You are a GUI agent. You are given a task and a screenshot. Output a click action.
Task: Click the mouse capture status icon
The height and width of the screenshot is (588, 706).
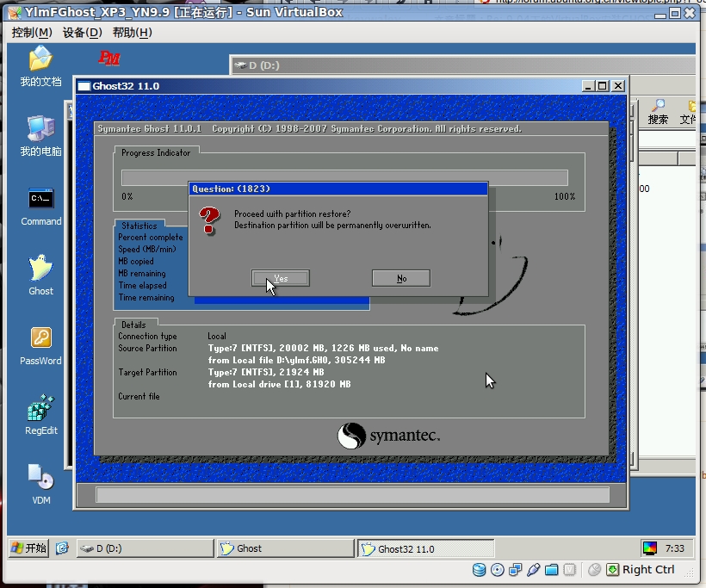coord(594,570)
